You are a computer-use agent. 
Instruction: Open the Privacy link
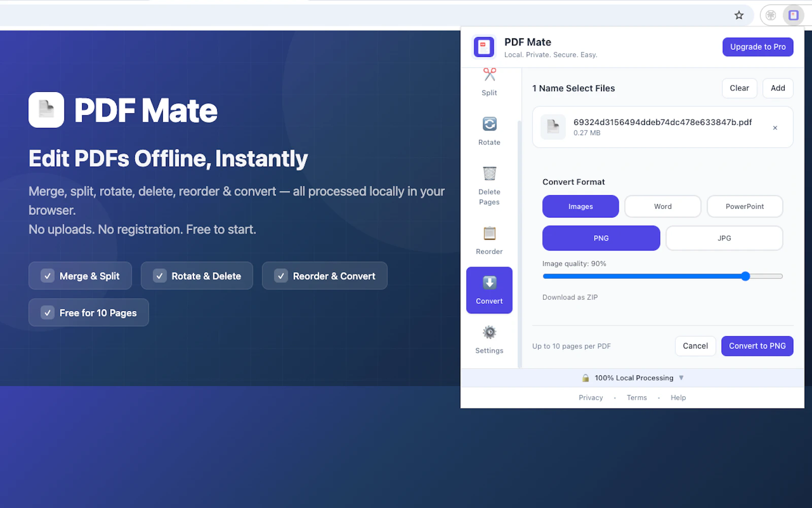click(591, 398)
